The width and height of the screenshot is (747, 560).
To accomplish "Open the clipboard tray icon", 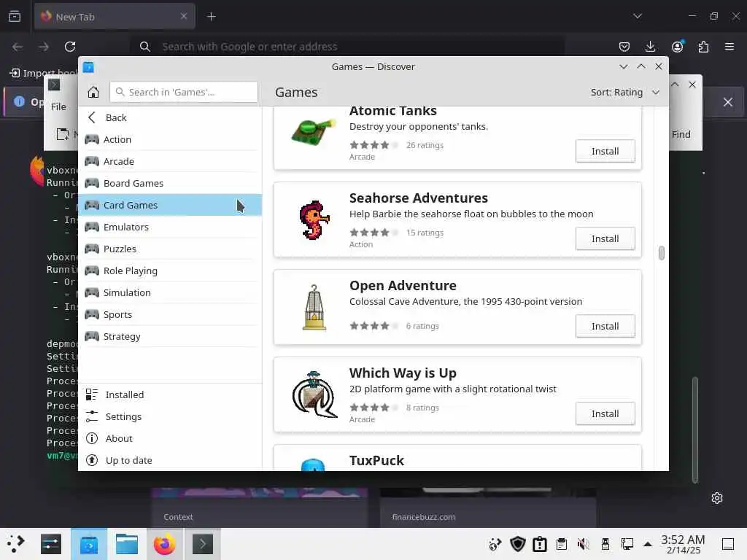I will (562, 544).
